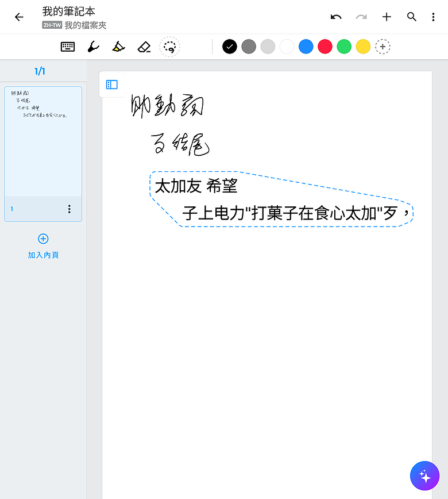Screen dimensions: 448x499
Task: Undo the last action
Action: point(336,17)
